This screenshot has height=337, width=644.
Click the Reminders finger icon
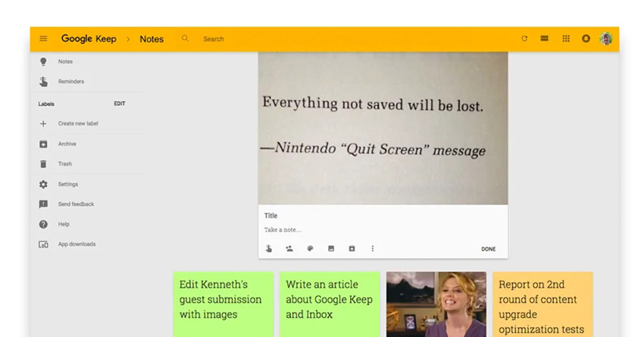(43, 82)
